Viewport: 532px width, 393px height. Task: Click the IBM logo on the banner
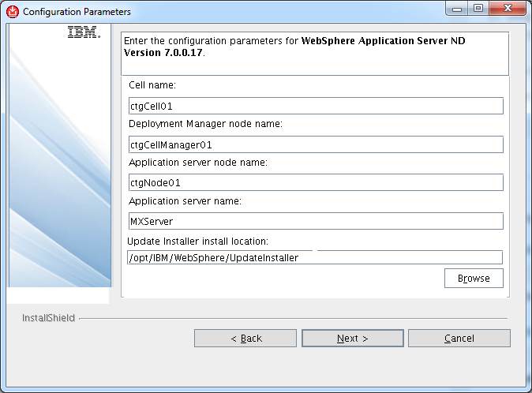(84, 32)
